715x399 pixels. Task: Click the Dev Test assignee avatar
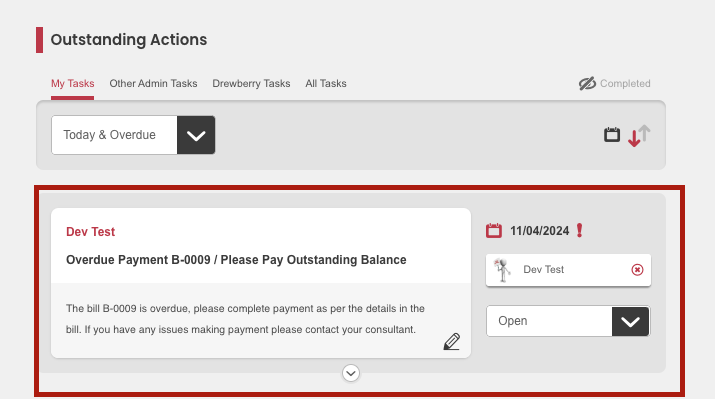[503, 270]
